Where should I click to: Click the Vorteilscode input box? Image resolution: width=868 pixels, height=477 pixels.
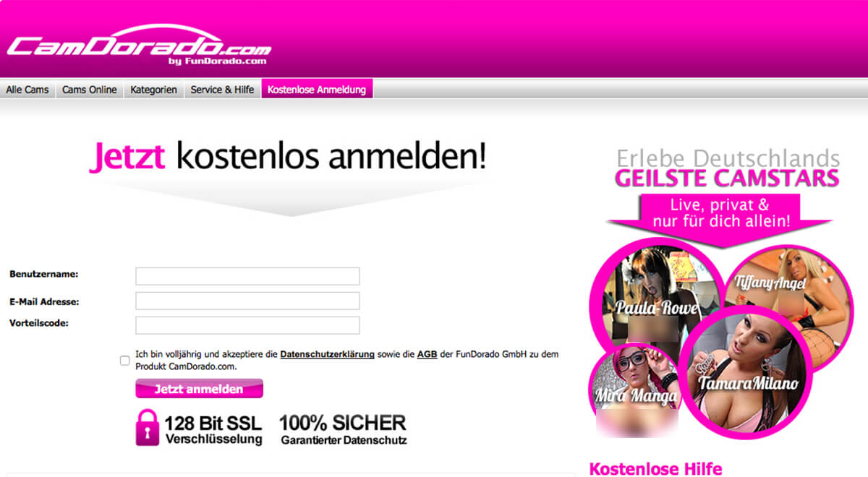tap(247, 325)
